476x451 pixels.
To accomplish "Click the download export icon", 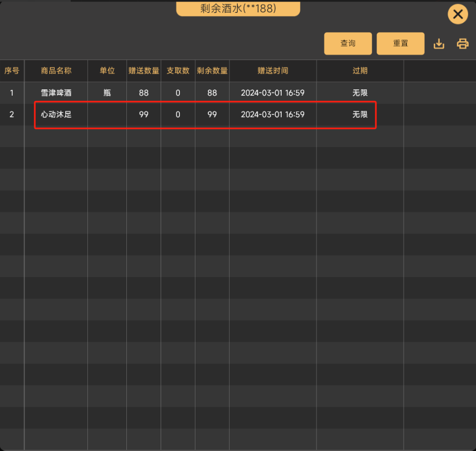I will click(439, 44).
